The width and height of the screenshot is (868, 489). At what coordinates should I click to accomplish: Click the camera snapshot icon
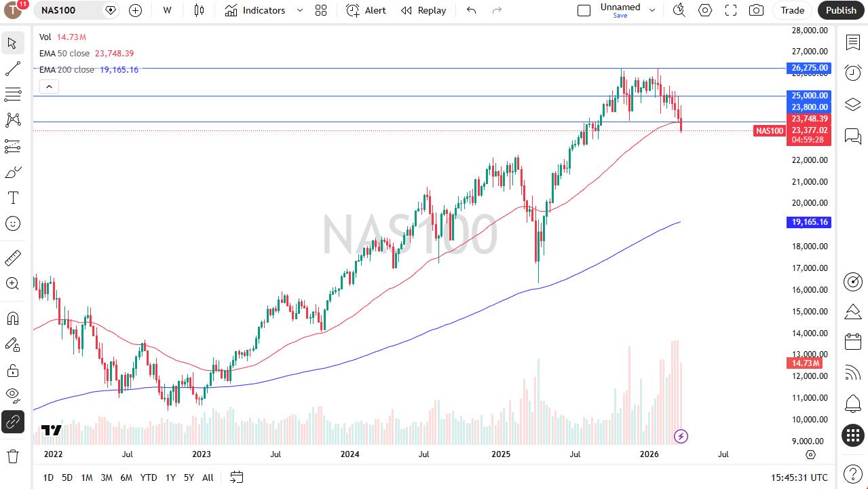[756, 10]
